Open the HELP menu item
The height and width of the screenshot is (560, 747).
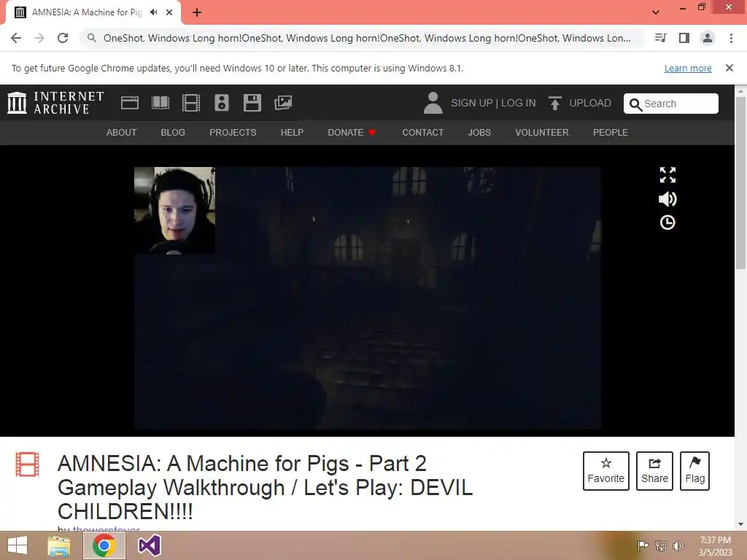pyautogui.click(x=292, y=133)
